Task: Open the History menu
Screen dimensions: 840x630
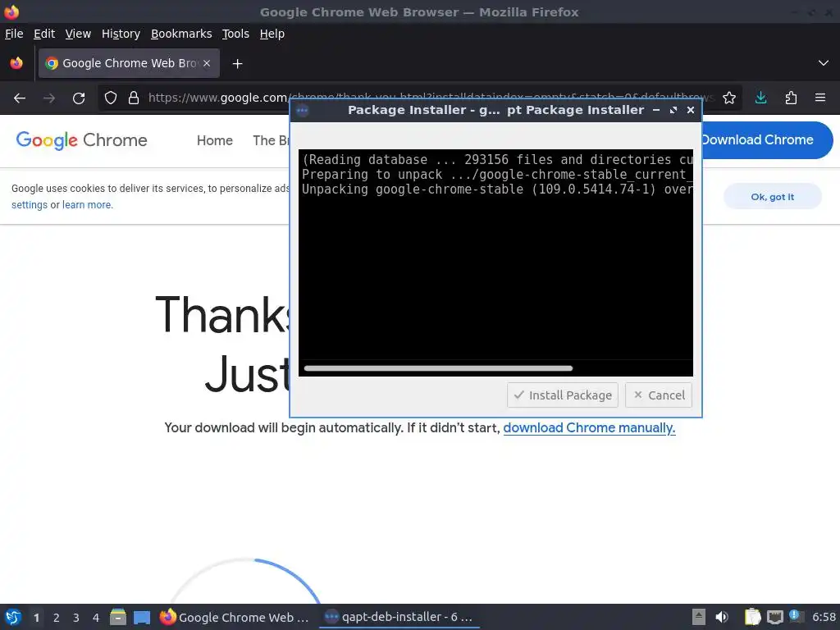Action: point(121,34)
